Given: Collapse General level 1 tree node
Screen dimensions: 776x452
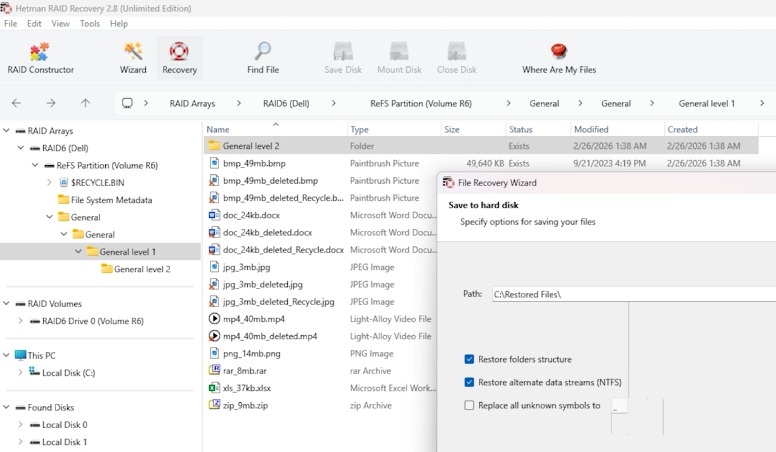Looking at the screenshot, I should coord(78,251).
